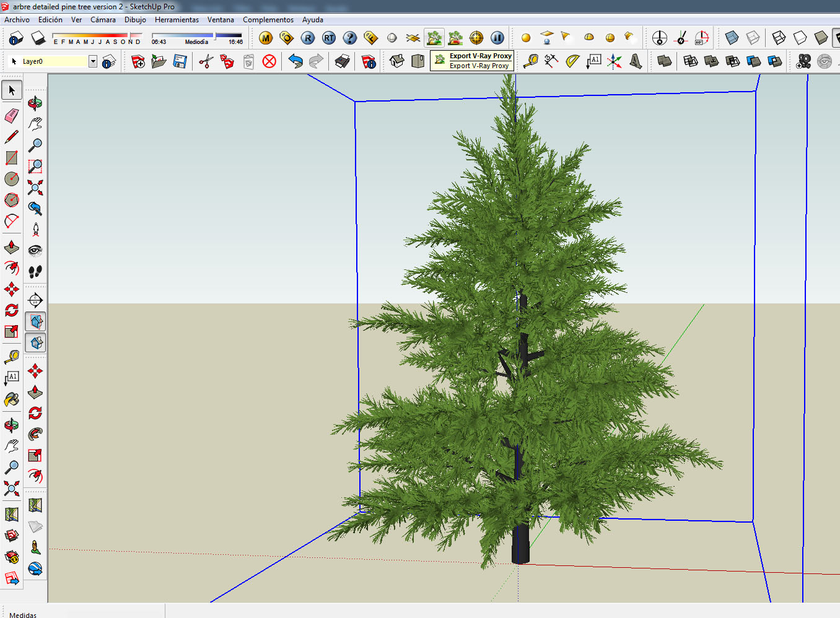The width and height of the screenshot is (840, 618).
Task: Add a V-Ray omni light
Action: (526, 38)
